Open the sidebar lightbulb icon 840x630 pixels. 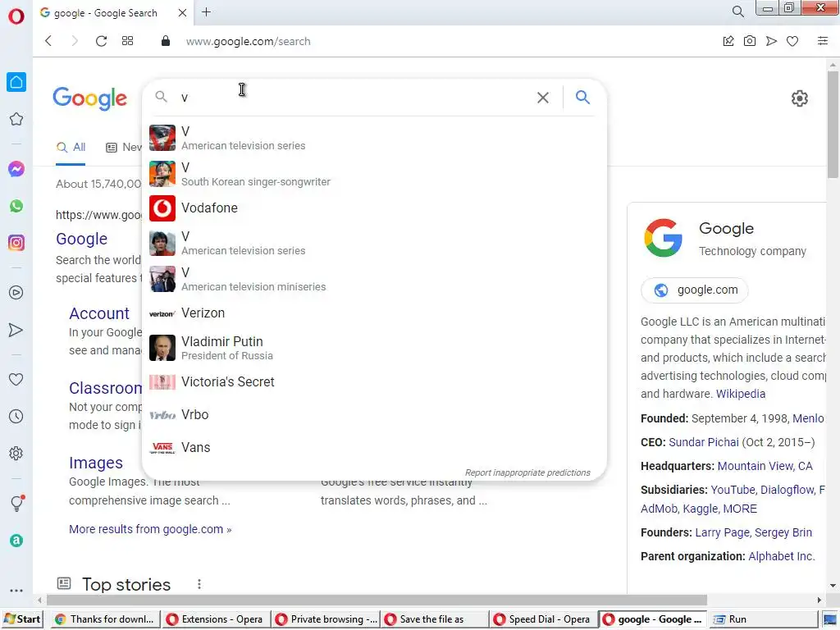pyautogui.click(x=16, y=503)
